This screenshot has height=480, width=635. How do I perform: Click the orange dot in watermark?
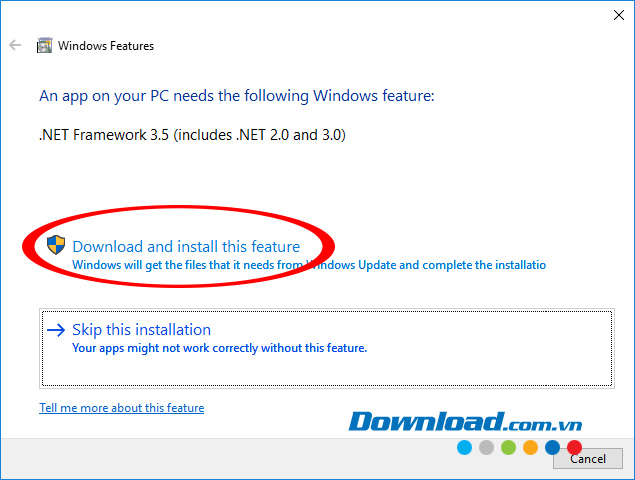(530, 448)
